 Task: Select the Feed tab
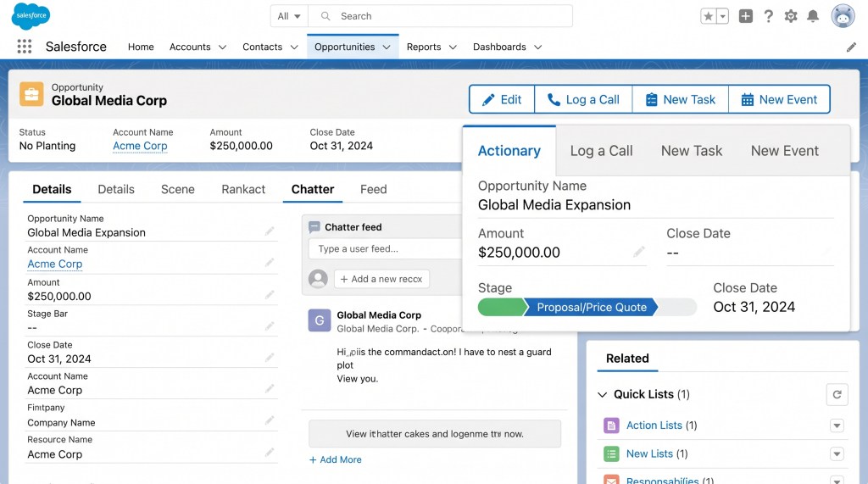click(374, 189)
